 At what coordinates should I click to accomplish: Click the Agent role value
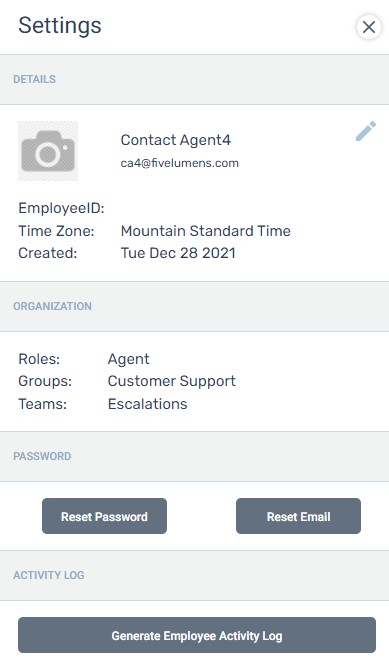(128, 360)
